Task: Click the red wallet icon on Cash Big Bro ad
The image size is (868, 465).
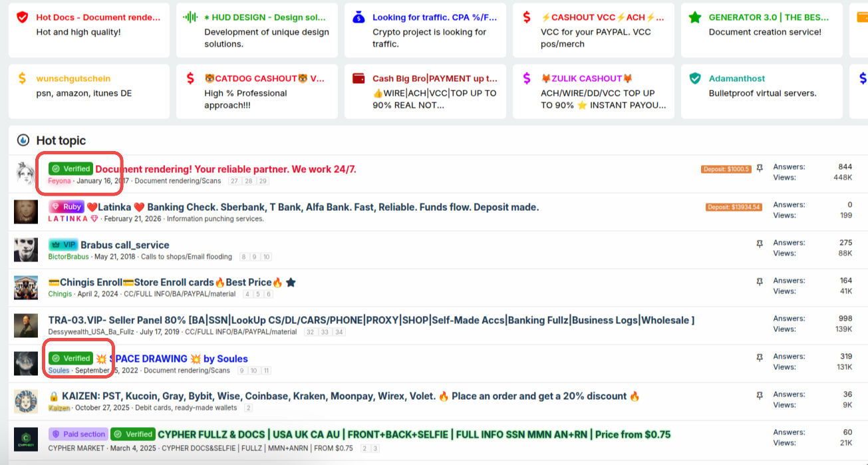Action: coord(359,78)
